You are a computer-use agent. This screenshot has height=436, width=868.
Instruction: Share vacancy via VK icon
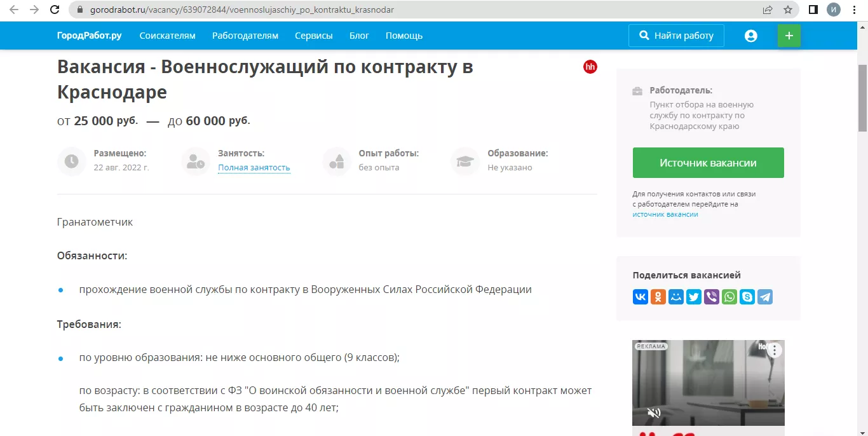click(641, 297)
